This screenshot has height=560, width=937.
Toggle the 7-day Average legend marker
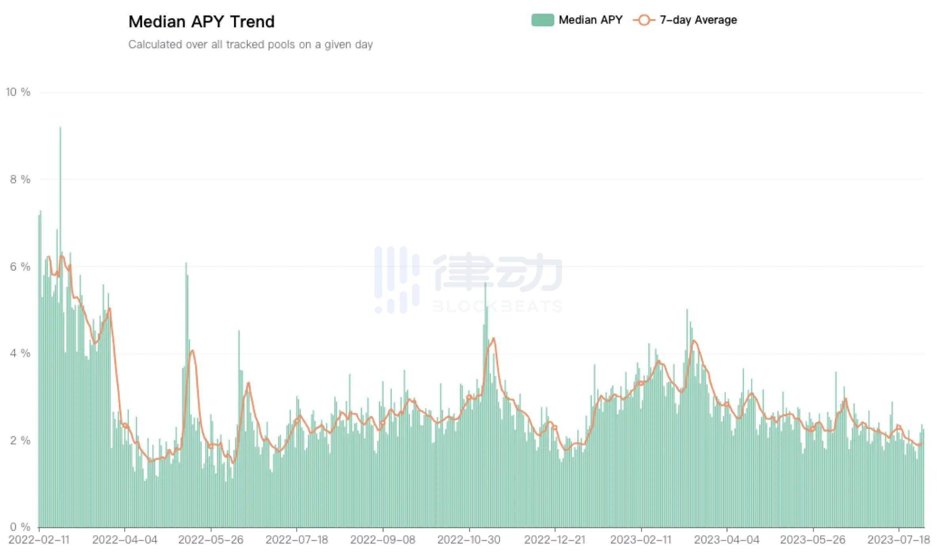pyautogui.click(x=644, y=20)
